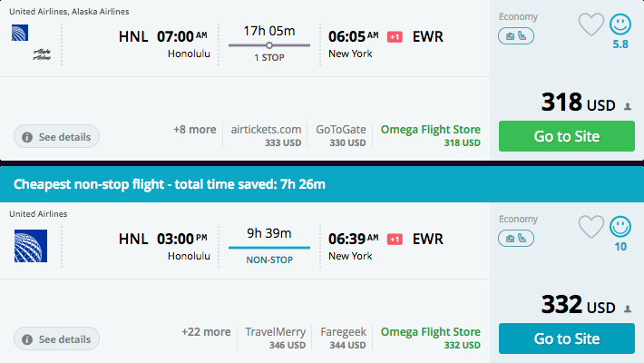Viewport: 644px width, 363px height.
Task: Click the +1 day badge on 06:39 arrival
Action: (x=395, y=240)
